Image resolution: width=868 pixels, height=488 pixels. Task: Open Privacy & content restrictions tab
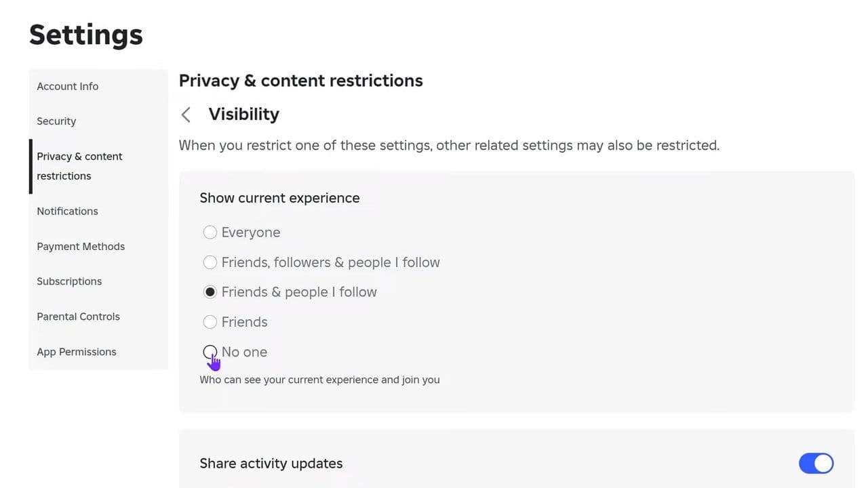(79, 166)
